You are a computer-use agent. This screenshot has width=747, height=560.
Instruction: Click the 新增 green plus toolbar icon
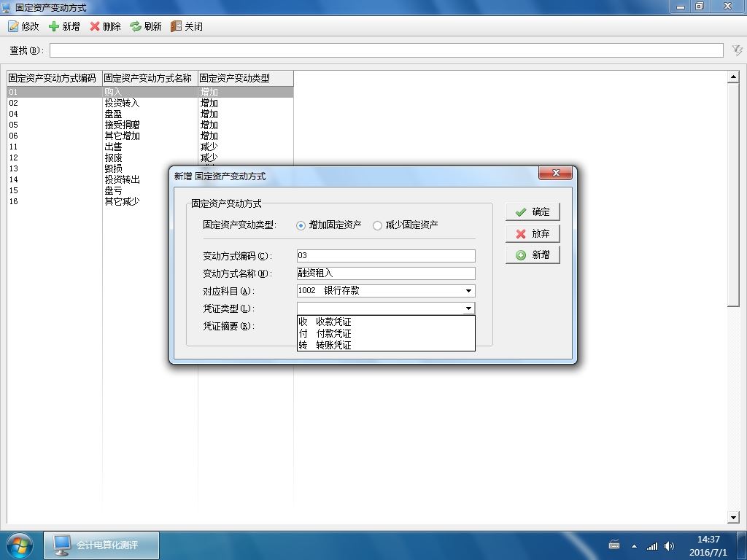(x=54, y=26)
